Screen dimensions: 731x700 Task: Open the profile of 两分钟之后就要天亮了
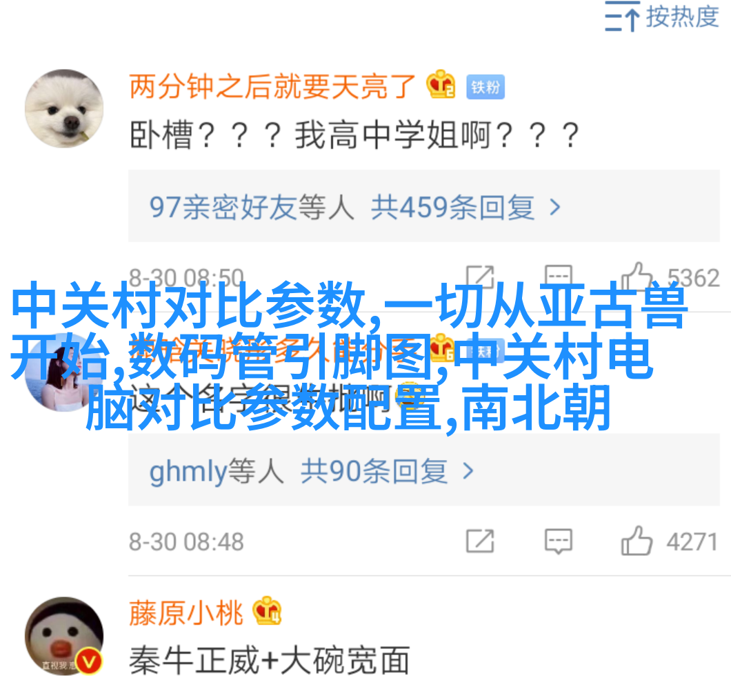tap(272, 86)
